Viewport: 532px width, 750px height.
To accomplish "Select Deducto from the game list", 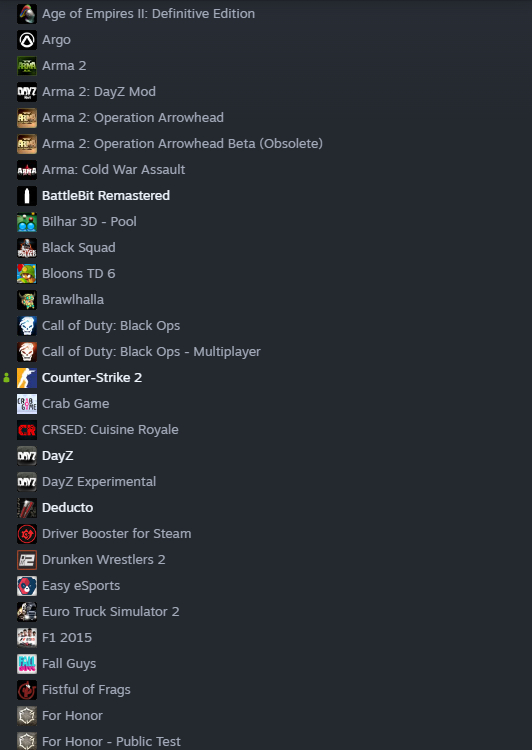I will (67, 507).
